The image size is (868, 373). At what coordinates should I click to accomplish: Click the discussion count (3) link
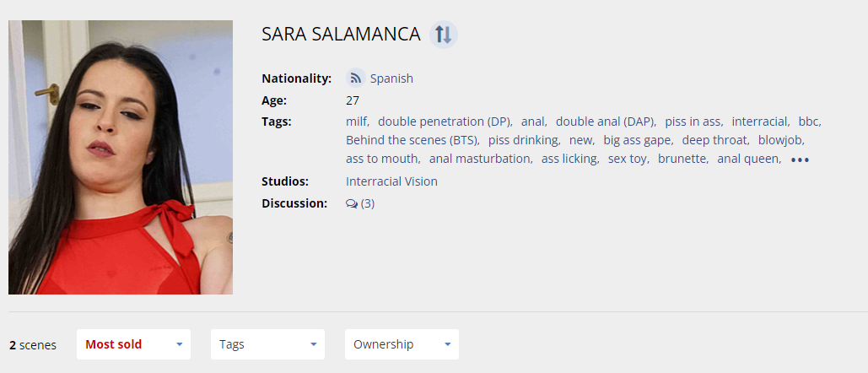coord(368,203)
